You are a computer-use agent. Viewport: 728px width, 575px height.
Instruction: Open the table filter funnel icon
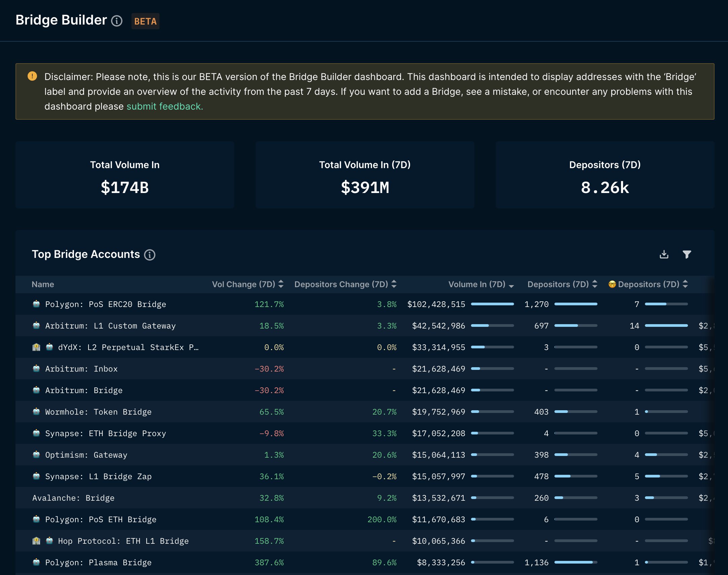[687, 254]
